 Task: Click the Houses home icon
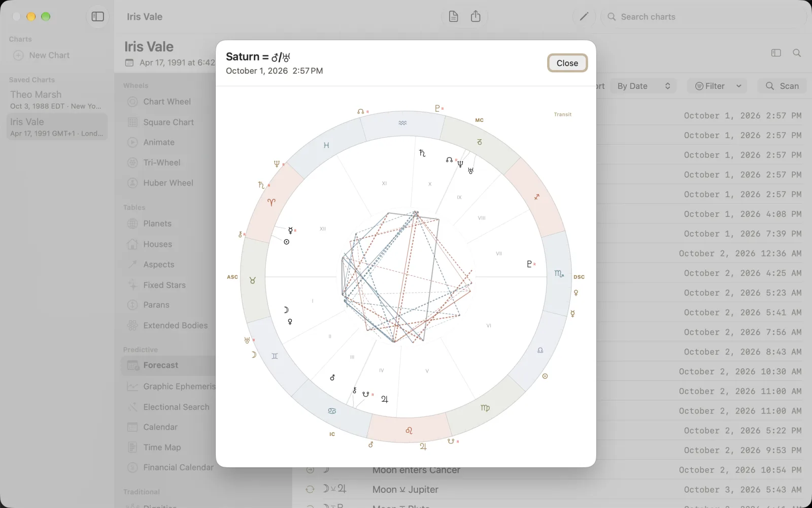point(132,244)
